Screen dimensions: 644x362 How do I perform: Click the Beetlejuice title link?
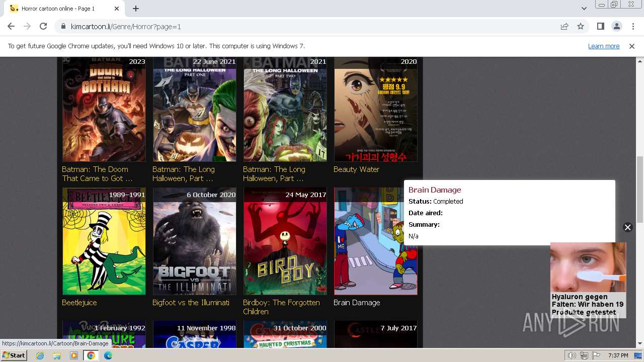[79, 303]
